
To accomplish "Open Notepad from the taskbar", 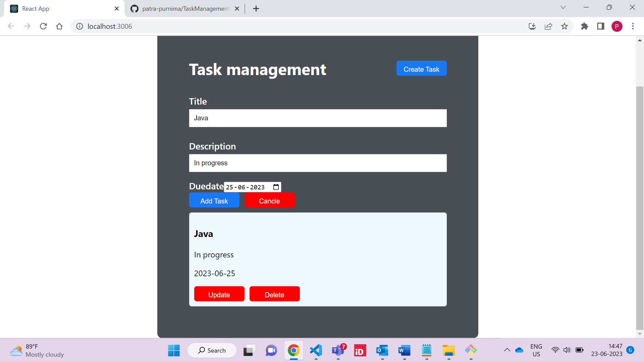I will coord(426,350).
